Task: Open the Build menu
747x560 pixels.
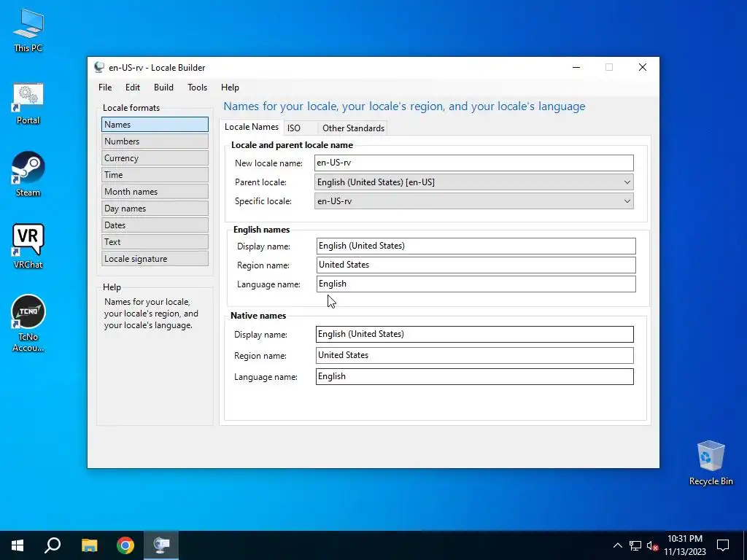Action: [163, 87]
